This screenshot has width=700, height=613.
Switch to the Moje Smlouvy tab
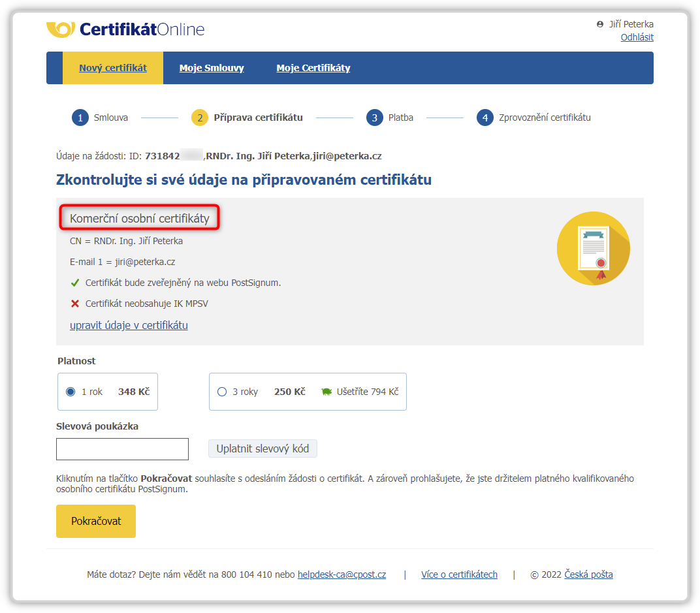pyautogui.click(x=212, y=68)
